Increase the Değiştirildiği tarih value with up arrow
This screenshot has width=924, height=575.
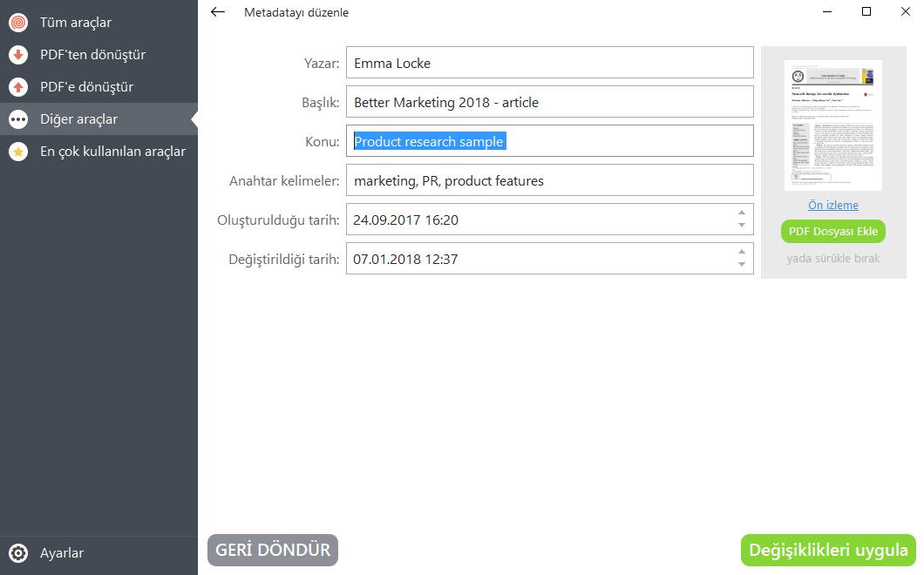click(x=742, y=252)
